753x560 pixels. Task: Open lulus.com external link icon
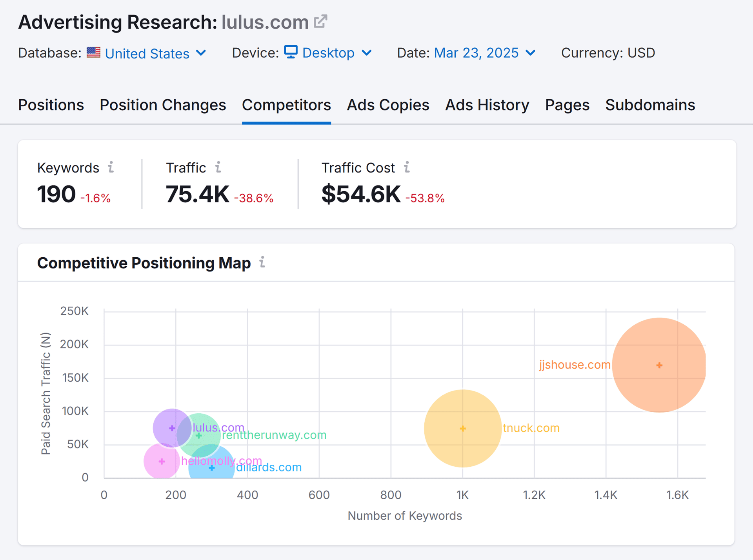(320, 22)
